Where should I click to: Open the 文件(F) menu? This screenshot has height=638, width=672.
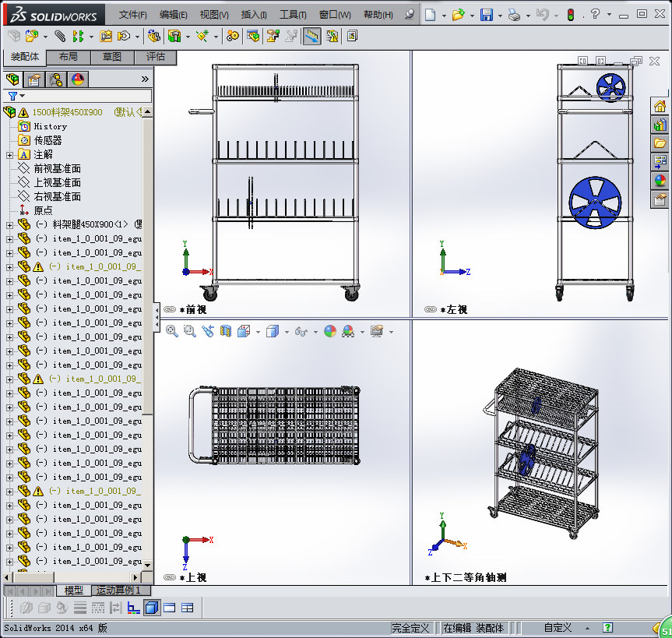pyautogui.click(x=133, y=15)
